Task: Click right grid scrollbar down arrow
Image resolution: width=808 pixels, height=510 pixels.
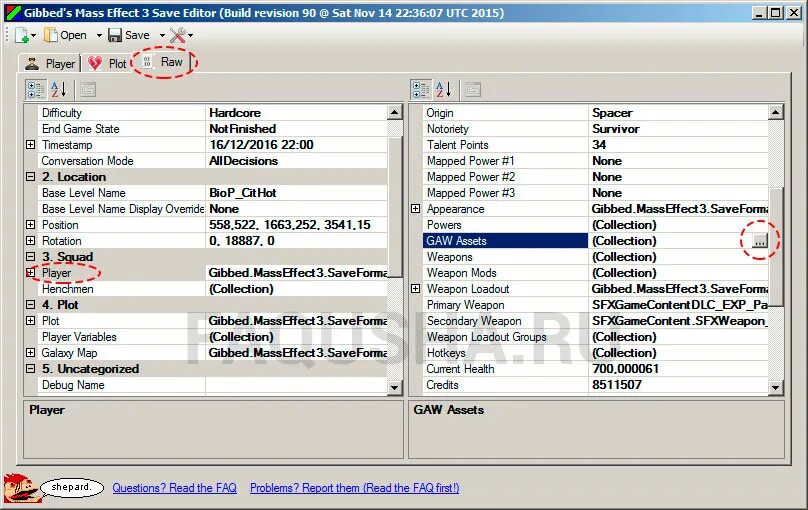Action: (776, 387)
